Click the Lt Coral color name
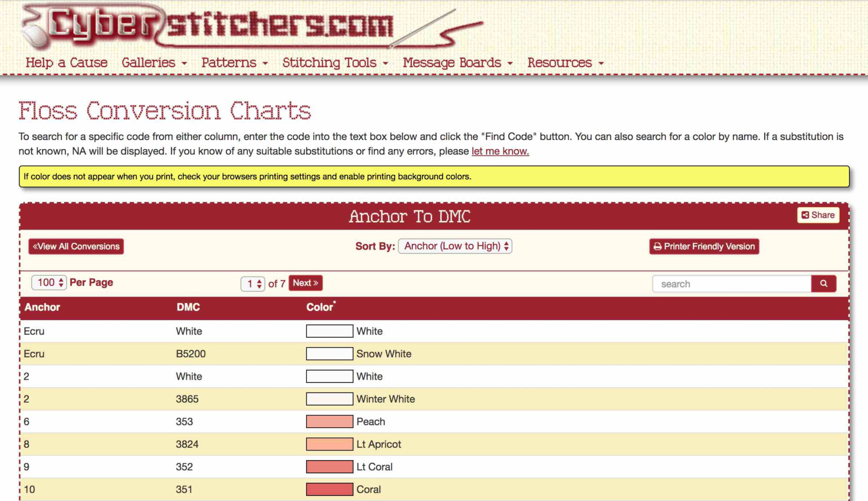Image resolution: width=868 pixels, height=501 pixels. tap(375, 467)
